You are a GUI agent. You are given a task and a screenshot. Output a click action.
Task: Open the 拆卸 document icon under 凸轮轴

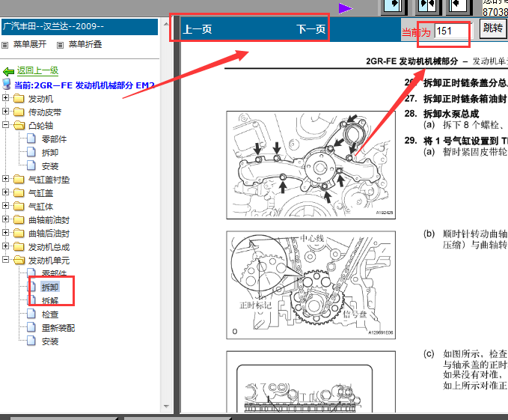point(31,152)
